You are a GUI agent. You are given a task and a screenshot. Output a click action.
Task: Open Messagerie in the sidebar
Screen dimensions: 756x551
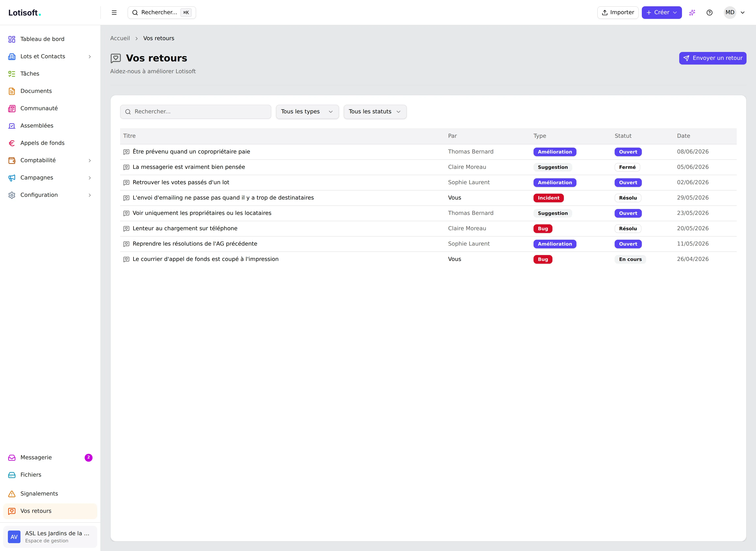point(50,458)
